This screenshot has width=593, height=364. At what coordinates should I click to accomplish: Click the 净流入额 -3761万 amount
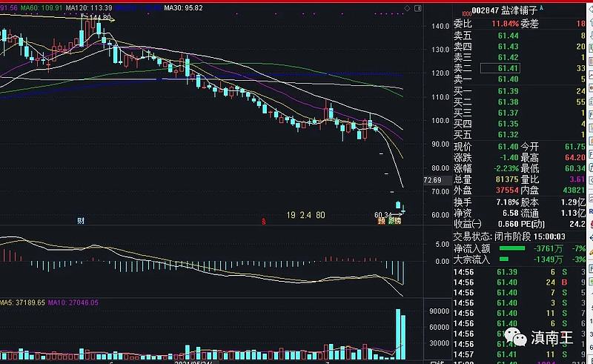pyautogui.click(x=548, y=248)
